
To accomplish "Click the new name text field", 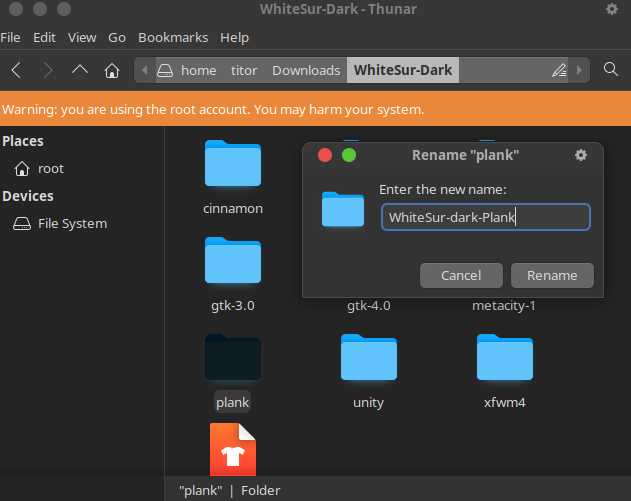I will coord(486,217).
